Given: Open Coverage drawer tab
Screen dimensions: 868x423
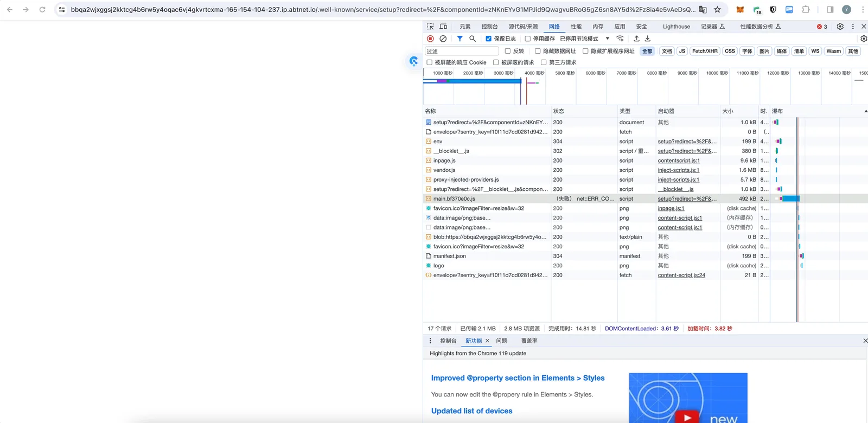Looking at the screenshot, I should click(x=529, y=341).
